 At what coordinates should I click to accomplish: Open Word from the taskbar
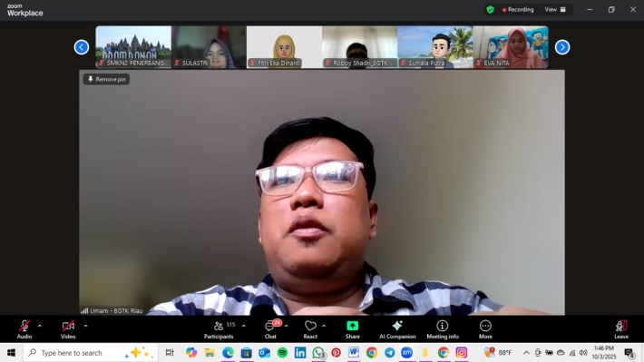click(x=354, y=353)
